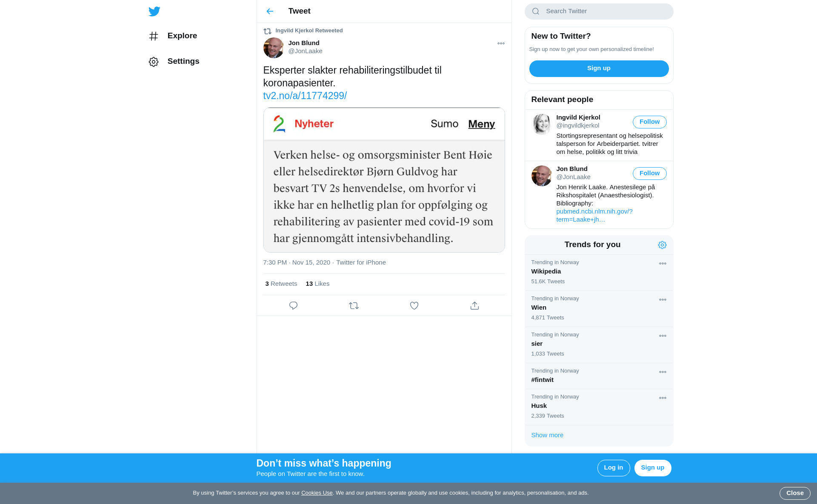This screenshot has width=817, height=504.
Task: Go back using the arrow icon
Action: 270,11
